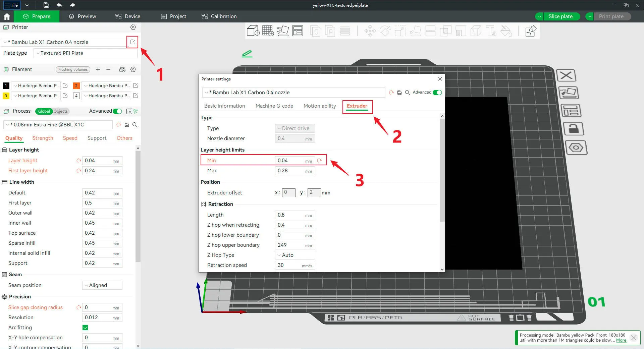Close the Printer settings dialog
This screenshot has height=349, width=644.
click(x=440, y=79)
